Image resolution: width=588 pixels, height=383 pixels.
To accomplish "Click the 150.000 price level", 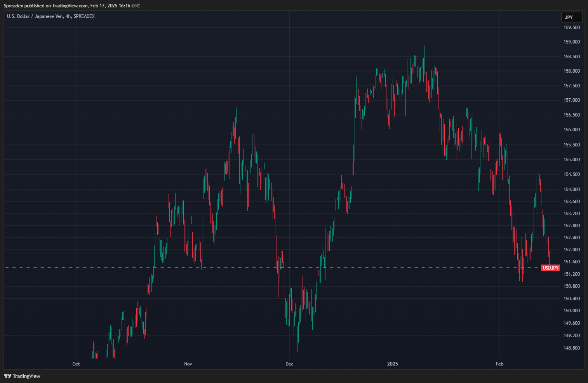I will pos(572,311).
